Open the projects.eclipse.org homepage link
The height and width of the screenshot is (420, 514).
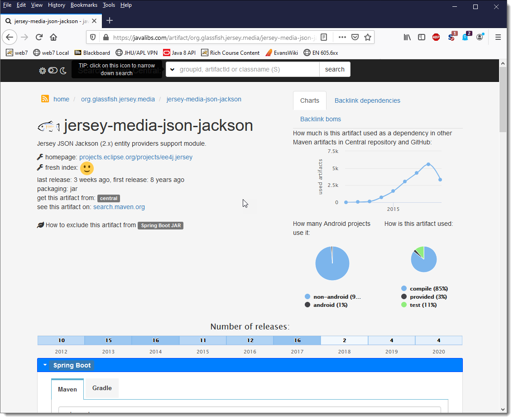pos(136,157)
